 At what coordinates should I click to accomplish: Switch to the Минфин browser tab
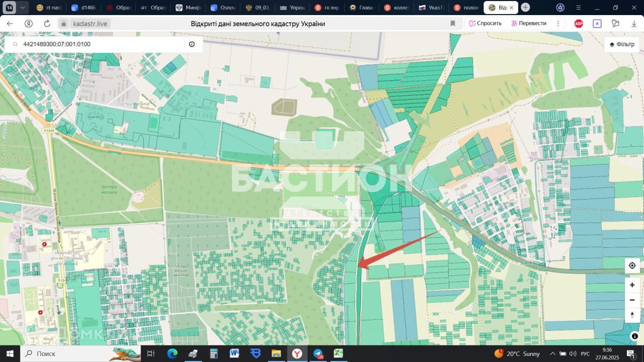point(188,8)
